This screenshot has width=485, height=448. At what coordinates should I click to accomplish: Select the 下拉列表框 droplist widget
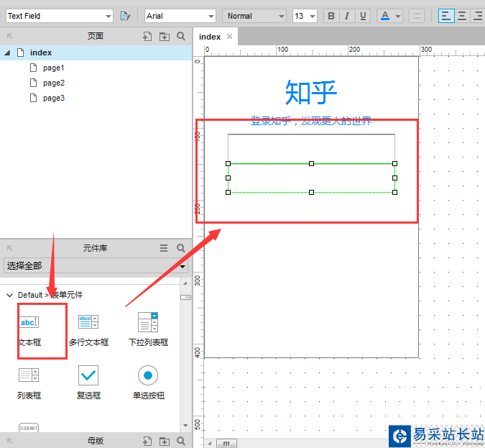[x=149, y=329]
